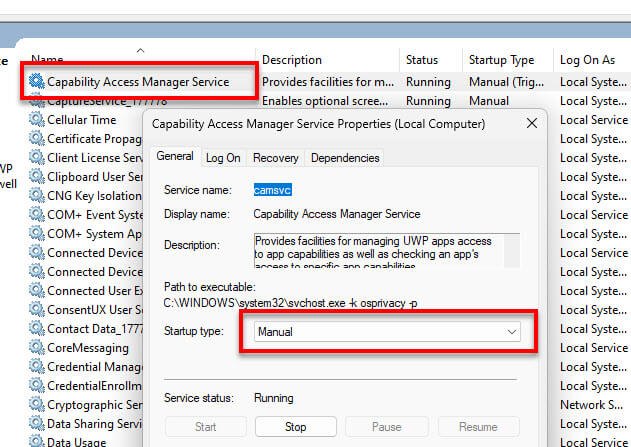Viewport: 631px width, 447px height.
Task: Select the CoreMessaging service name
Action: point(88,348)
